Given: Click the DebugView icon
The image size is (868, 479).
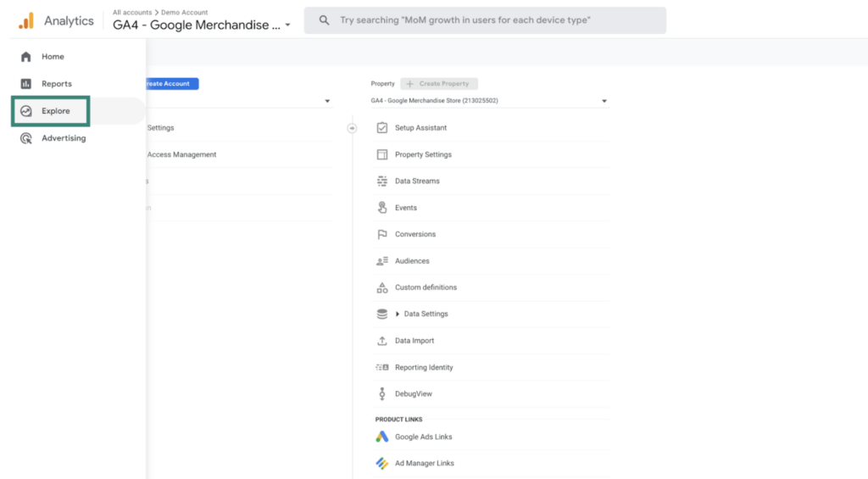Looking at the screenshot, I should point(382,393).
